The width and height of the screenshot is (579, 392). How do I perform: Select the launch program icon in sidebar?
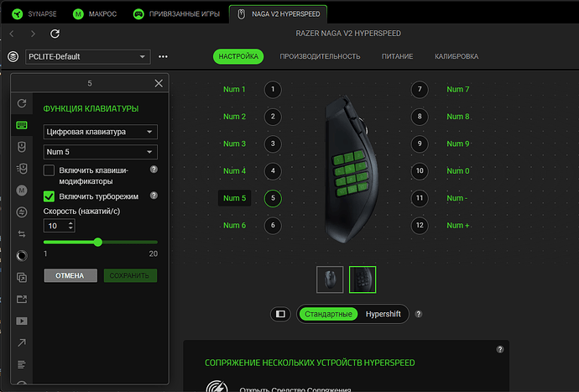tap(22, 299)
